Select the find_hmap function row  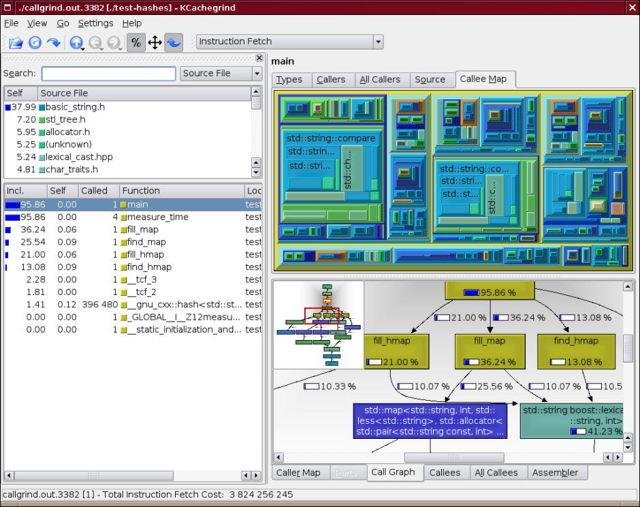coord(133,267)
